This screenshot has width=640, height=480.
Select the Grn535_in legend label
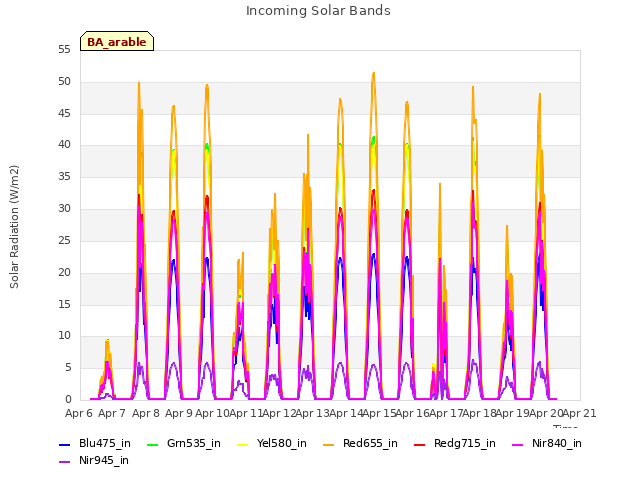[194, 444]
